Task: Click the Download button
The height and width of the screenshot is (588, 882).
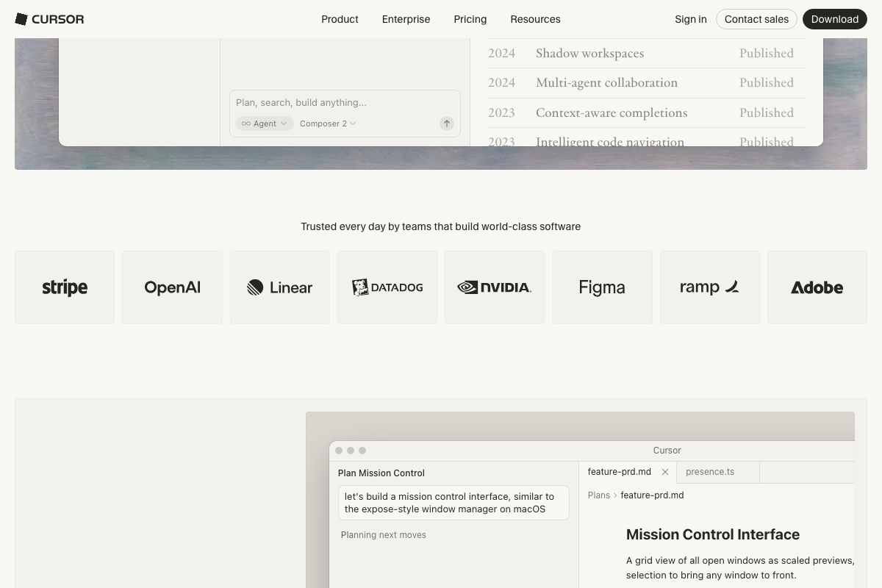Action: (x=834, y=19)
